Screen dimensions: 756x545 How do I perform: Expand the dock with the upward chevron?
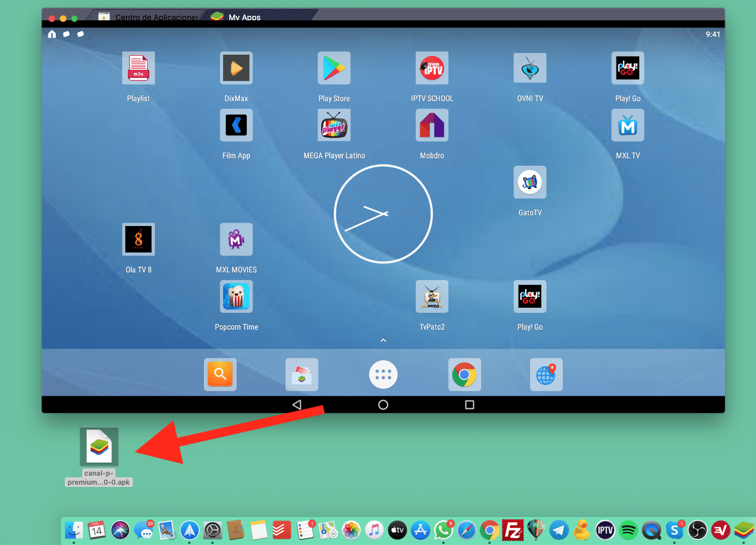(x=383, y=340)
